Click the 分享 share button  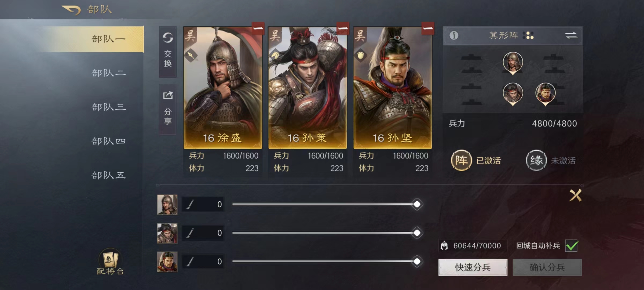pyautogui.click(x=168, y=110)
